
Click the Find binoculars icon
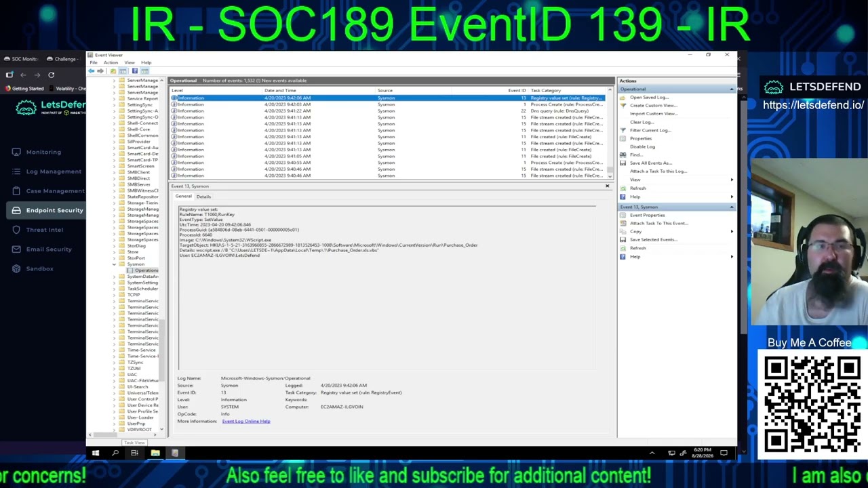coord(623,155)
